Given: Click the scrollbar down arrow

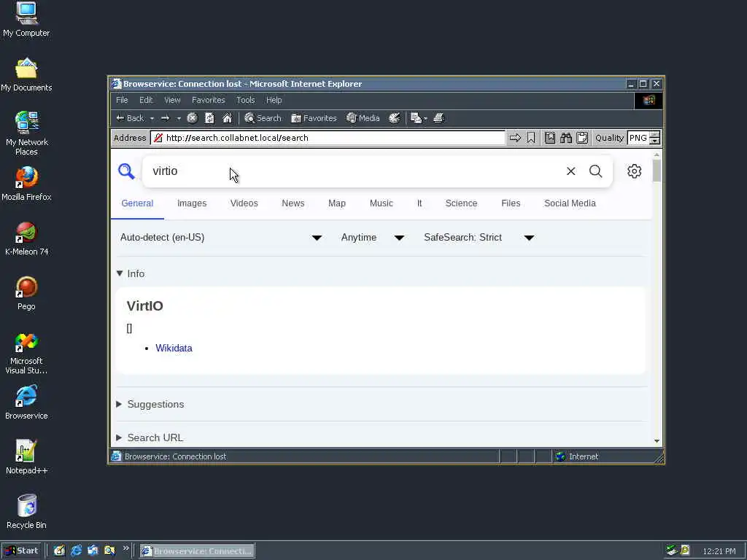Looking at the screenshot, I should (x=657, y=441).
